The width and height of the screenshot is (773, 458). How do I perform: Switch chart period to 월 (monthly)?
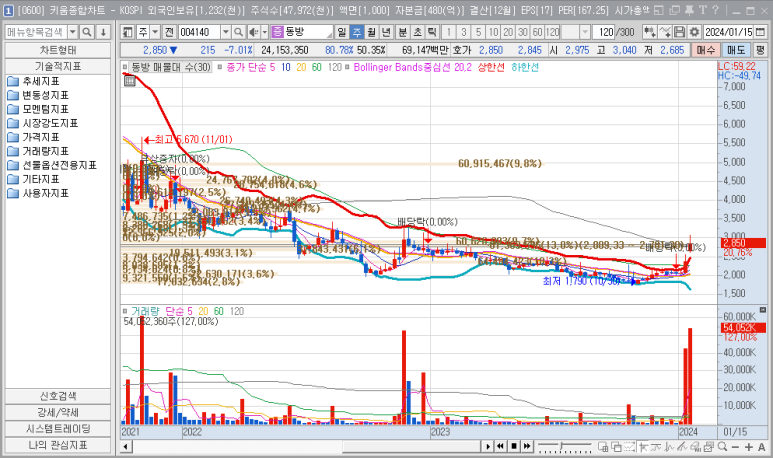pyautogui.click(x=371, y=33)
